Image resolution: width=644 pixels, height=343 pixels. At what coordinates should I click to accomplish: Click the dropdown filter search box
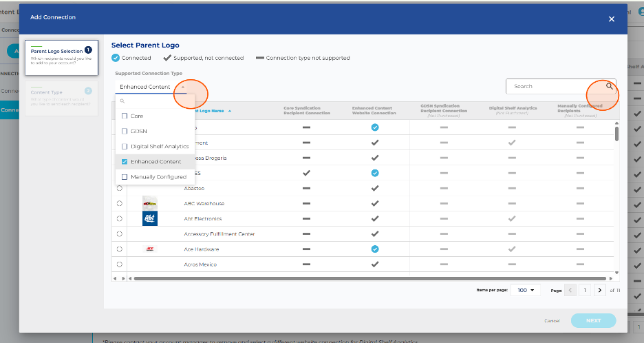[155, 101]
